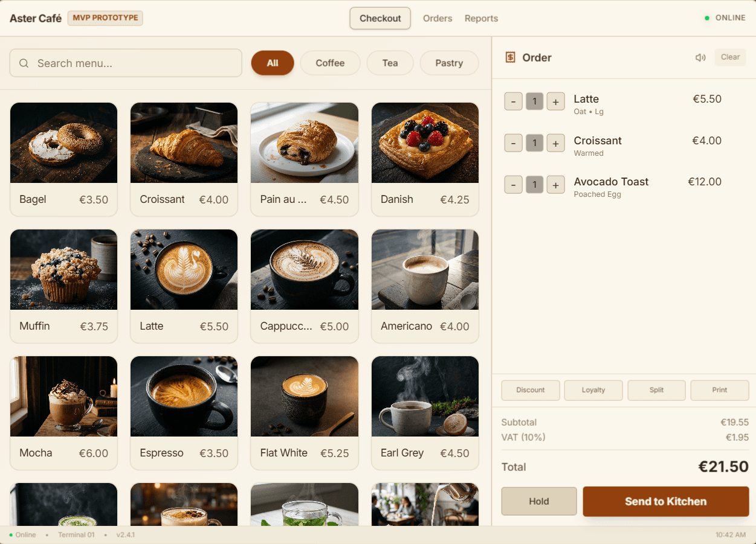Screen dimensions: 756x544
Task: Click the search magnifier icon
Action: [24, 63]
